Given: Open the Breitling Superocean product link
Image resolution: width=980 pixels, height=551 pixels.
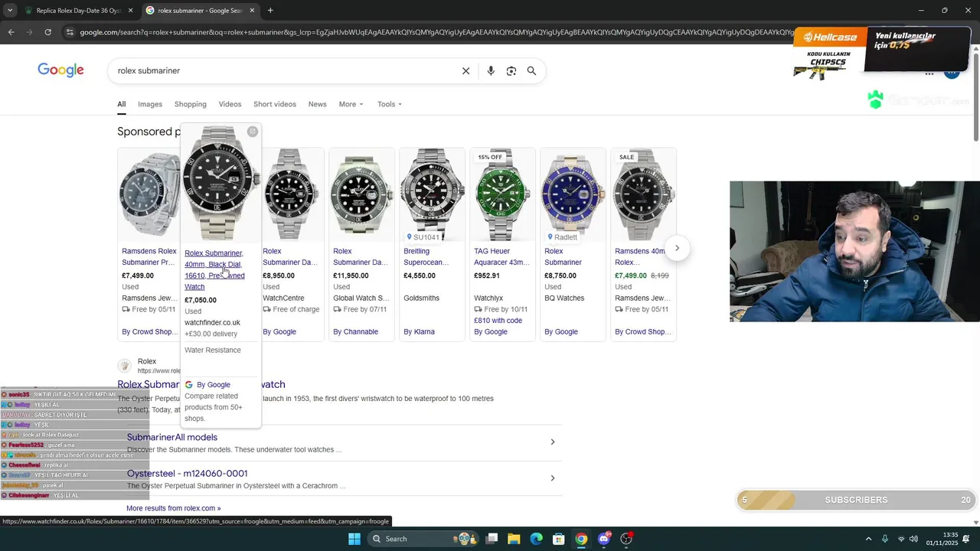Looking at the screenshot, I should tap(426, 256).
